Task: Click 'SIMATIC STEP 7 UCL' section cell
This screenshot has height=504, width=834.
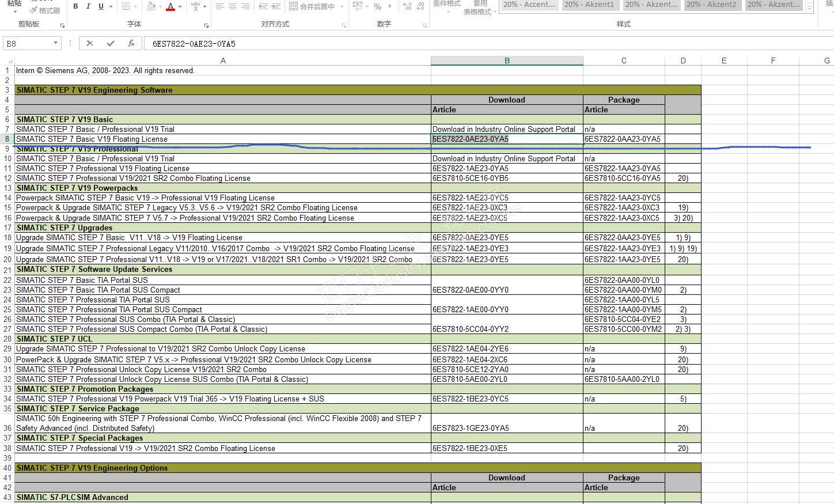Action: point(223,339)
